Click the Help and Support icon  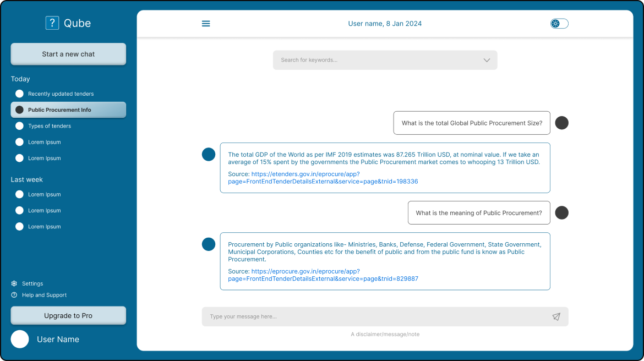[x=14, y=295]
